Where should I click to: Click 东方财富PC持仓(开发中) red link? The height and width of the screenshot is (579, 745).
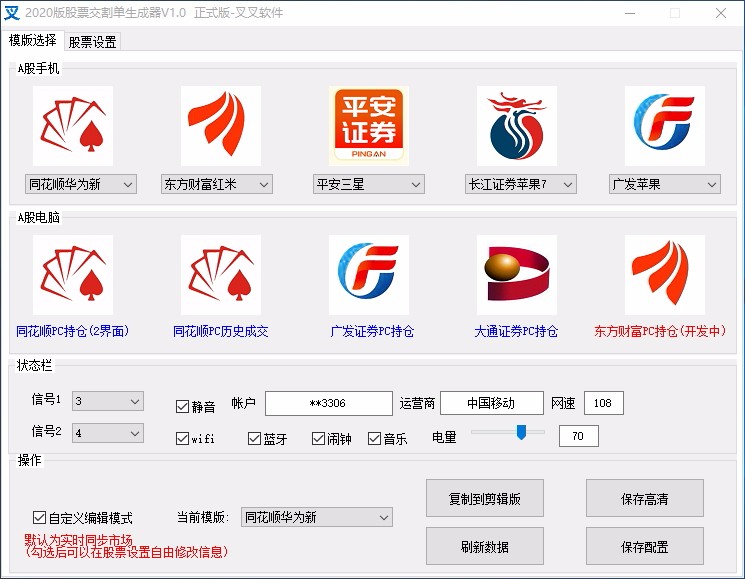coord(660,331)
